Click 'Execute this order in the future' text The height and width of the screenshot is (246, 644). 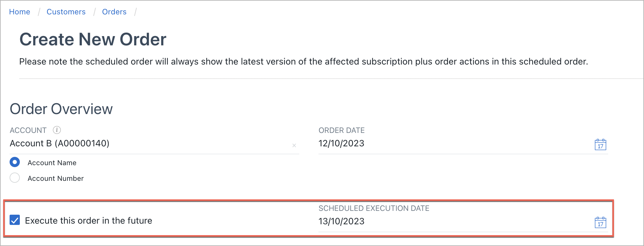coord(89,221)
